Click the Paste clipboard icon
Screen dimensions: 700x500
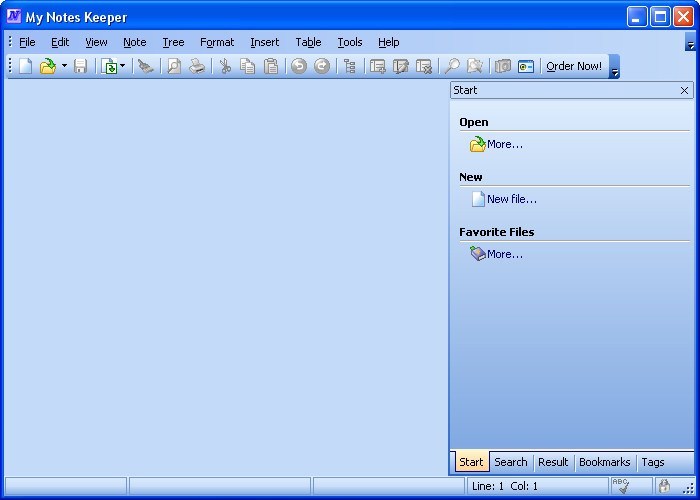pyautogui.click(x=271, y=66)
